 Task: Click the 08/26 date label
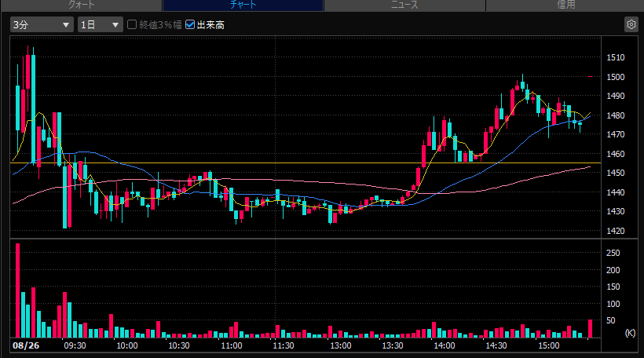pyautogui.click(x=26, y=345)
